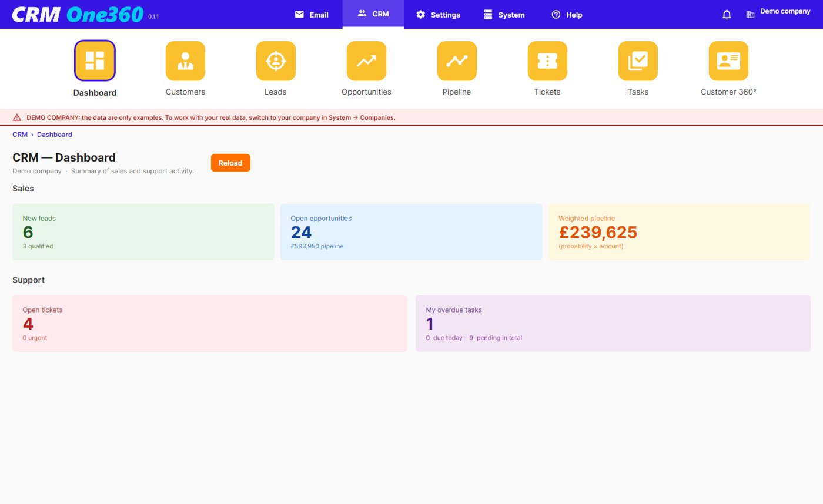Open the Open opportunities card
823x504 pixels.
pyautogui.click(x=411, y=232)
